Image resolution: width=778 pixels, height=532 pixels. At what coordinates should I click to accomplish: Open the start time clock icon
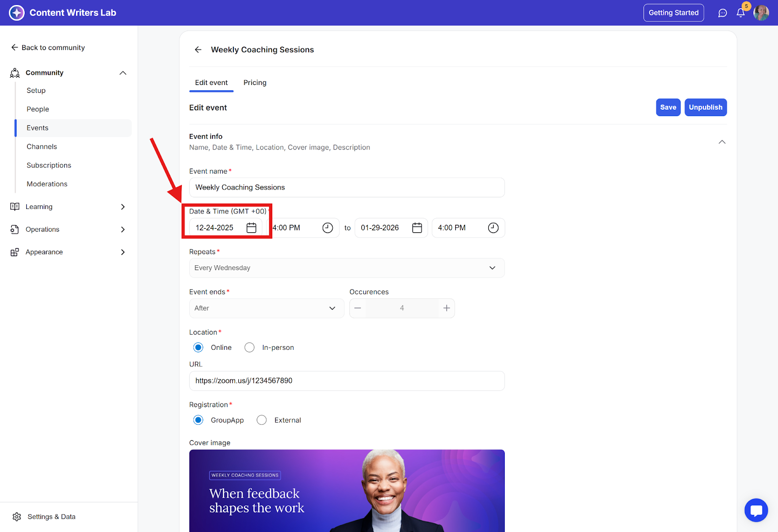(x=328, y=228)
